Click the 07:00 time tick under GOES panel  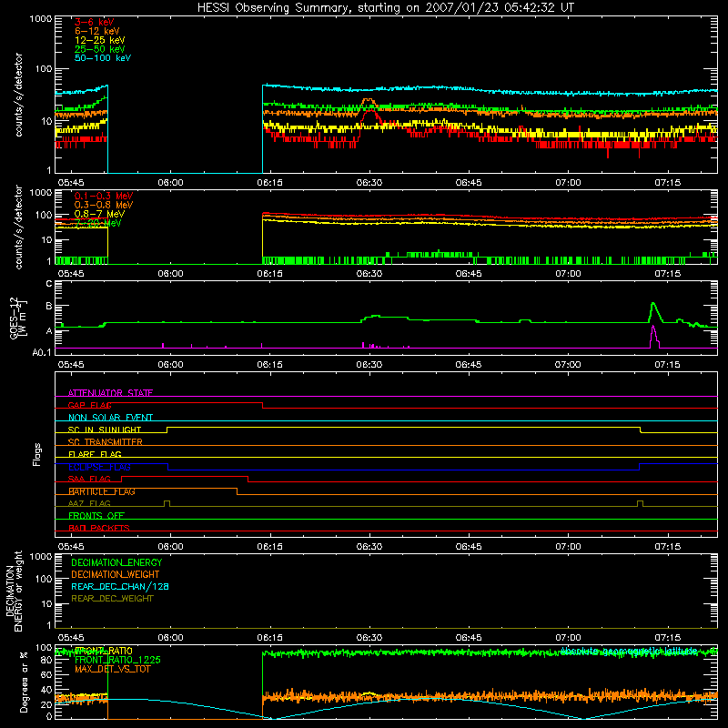(568, 365)
